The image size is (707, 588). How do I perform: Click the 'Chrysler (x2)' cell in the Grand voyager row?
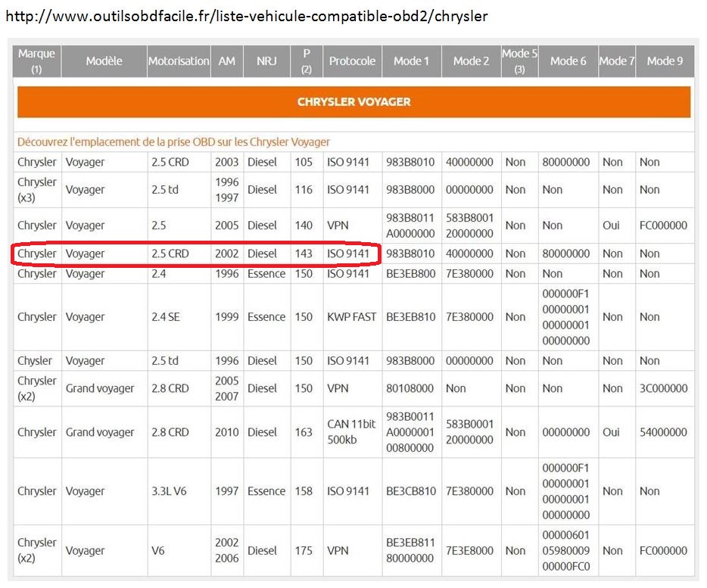36,389
